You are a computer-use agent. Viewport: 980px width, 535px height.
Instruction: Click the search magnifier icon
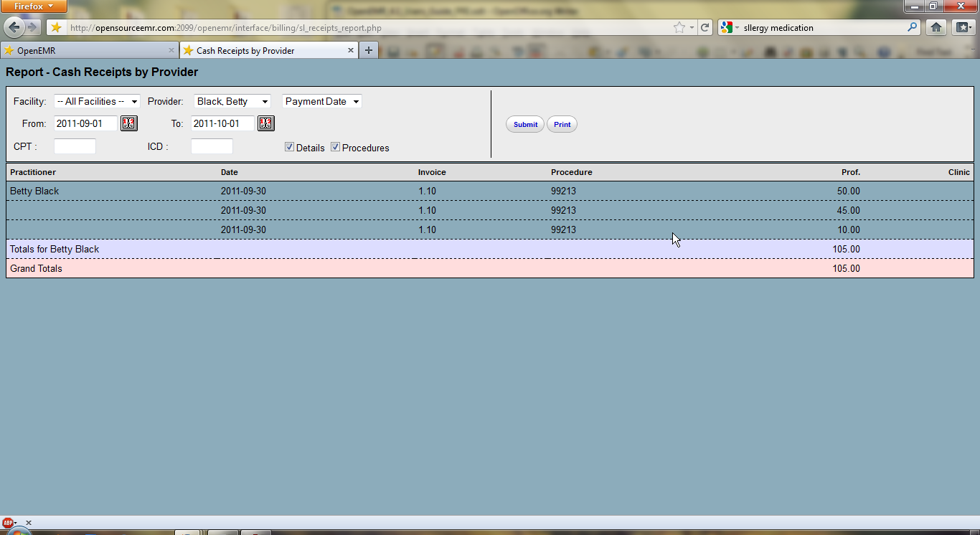point(912,28)
